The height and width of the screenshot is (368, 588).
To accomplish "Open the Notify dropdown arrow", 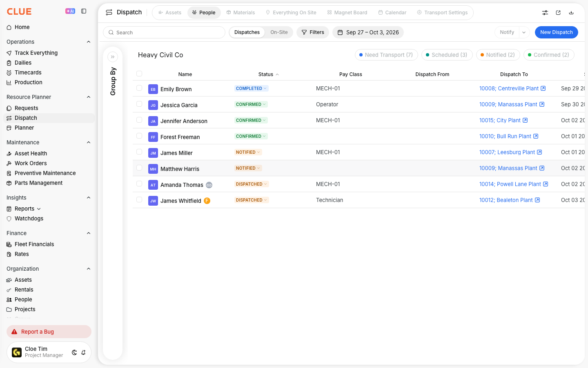I will [524, 32].
